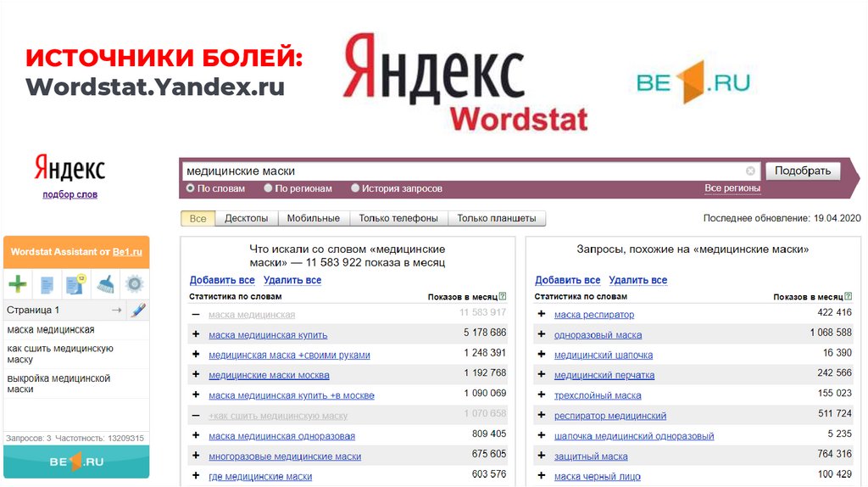Image resolution: width=868 pixels, height=487 pixels.
Task: Click the pencil rename page icon
Action: coord(138,310)
